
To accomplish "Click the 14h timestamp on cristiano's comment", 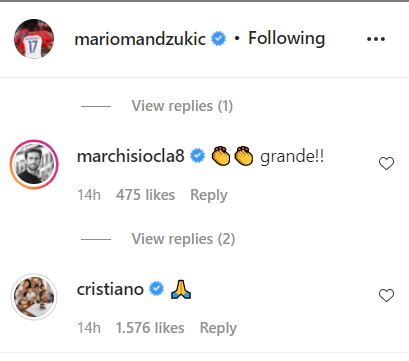I will (89, 328).
